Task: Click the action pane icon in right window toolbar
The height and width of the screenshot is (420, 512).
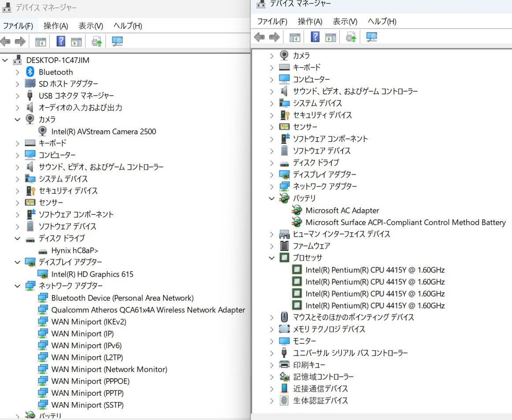Action: pos(331,37)
